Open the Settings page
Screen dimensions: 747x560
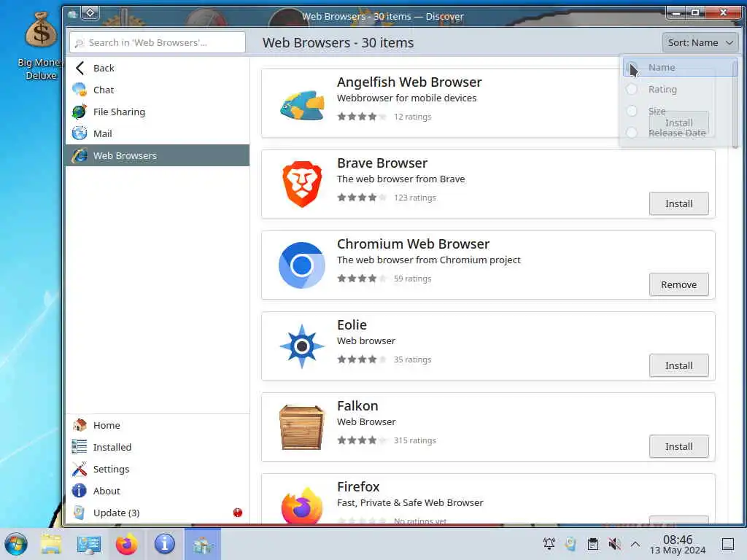(158, 469)
